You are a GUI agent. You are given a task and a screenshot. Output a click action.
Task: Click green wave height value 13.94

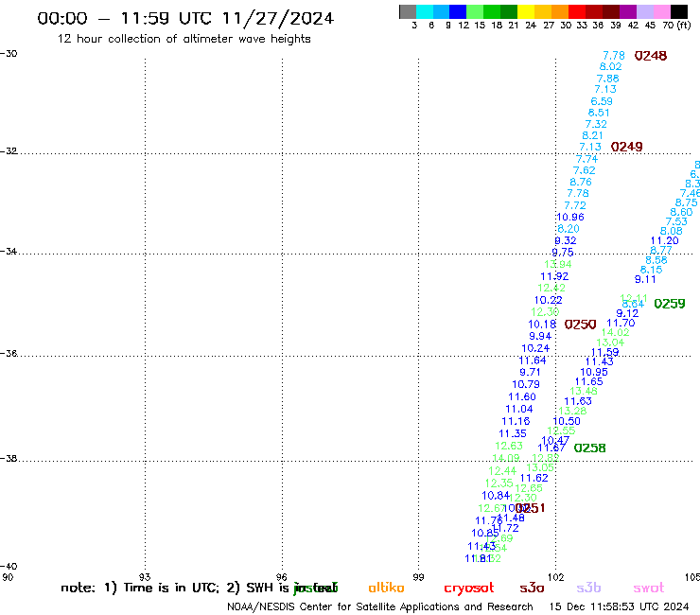[x=557, y=264]
